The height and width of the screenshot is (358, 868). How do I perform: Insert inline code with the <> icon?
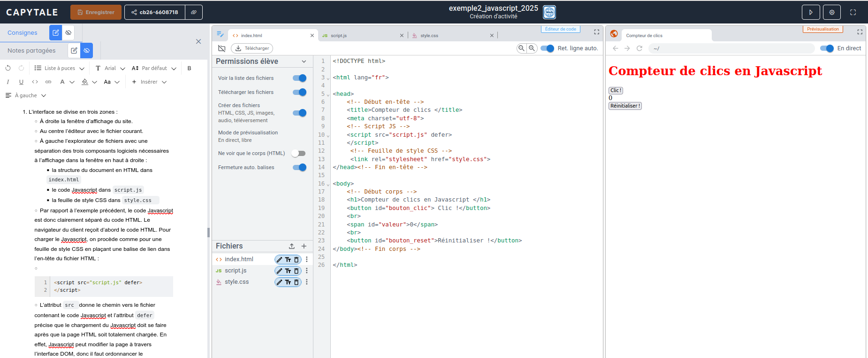[x=35, y=82]
